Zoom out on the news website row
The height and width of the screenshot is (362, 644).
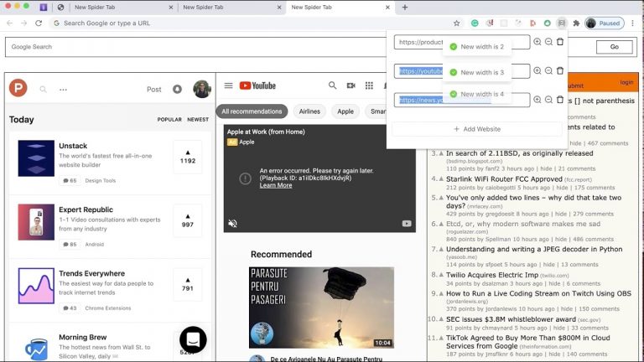(x=548, y=100)
